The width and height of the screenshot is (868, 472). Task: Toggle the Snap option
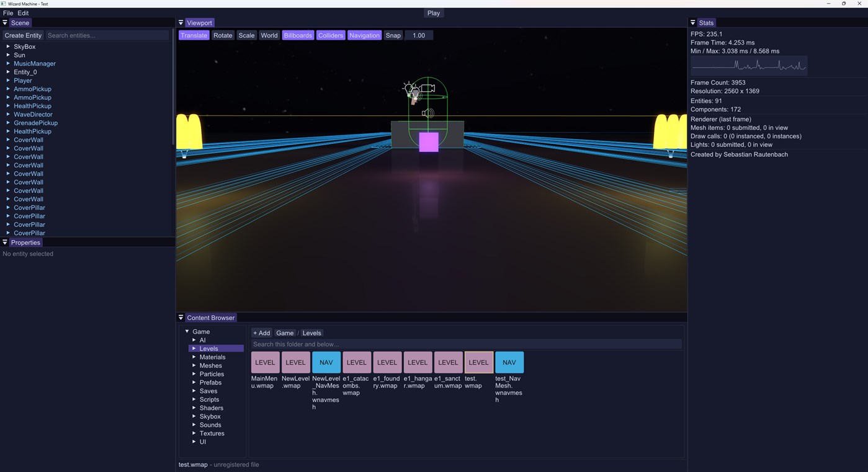393,35
